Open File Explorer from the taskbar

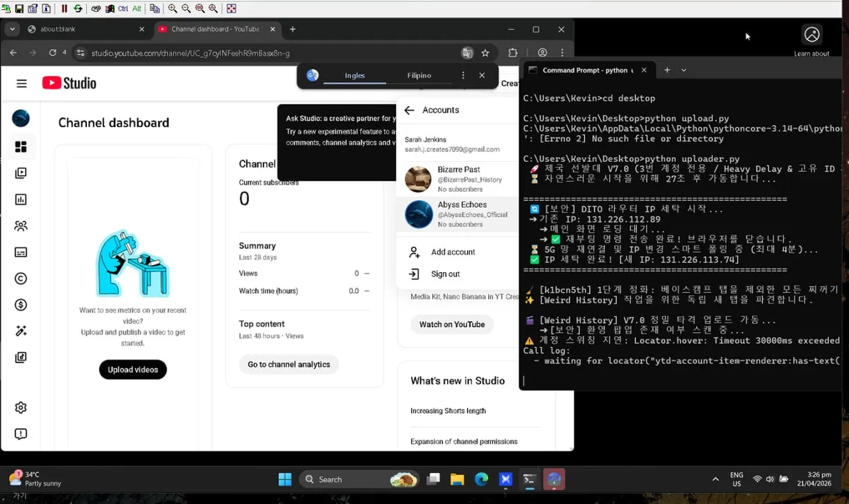pyautogui.click(x=457, y=479)
